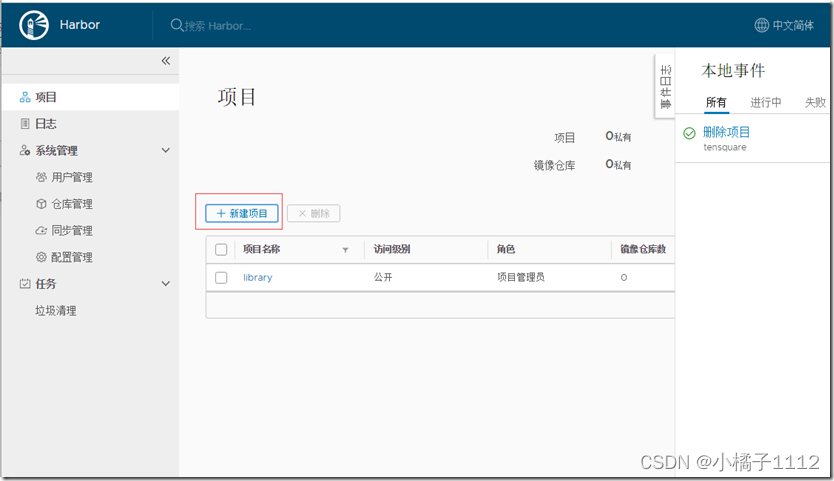Open the library project link

tap(257, 277)
